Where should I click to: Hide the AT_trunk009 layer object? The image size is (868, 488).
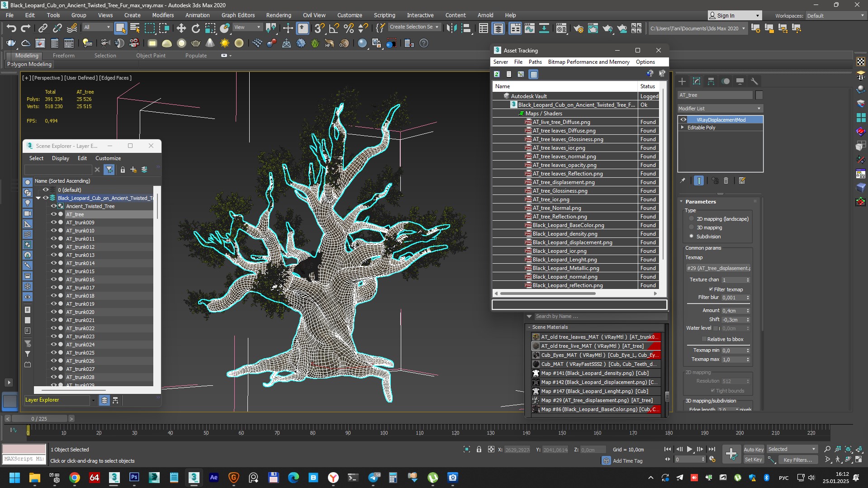click(54, 223)
